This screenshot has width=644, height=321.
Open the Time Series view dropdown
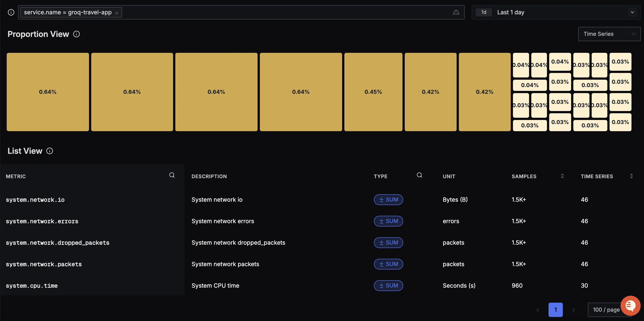(609, 34)
